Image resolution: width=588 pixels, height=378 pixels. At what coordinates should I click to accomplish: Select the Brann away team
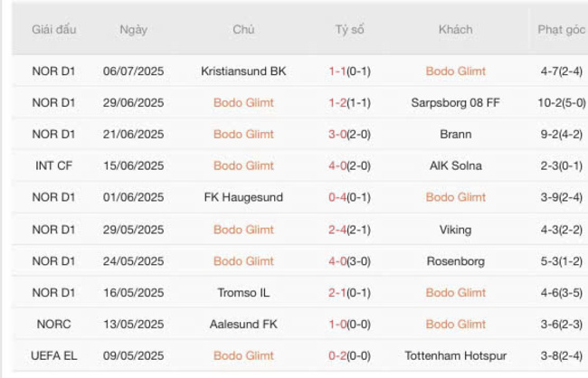point(455,135)
